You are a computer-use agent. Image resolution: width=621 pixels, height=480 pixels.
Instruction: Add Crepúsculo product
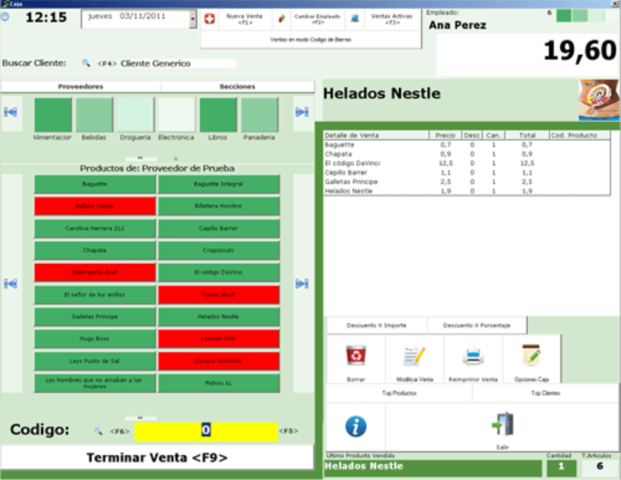tap(219, 250)
